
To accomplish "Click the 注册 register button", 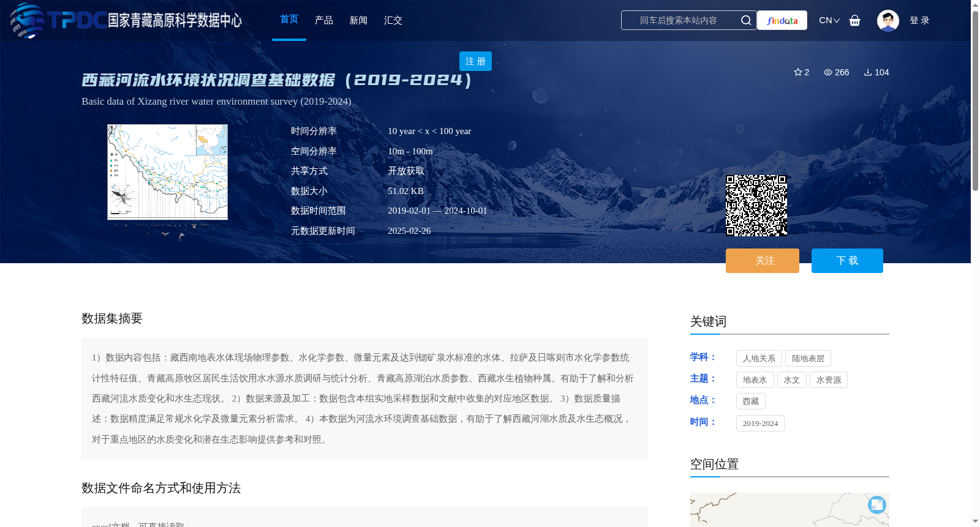I will (475, 61).
